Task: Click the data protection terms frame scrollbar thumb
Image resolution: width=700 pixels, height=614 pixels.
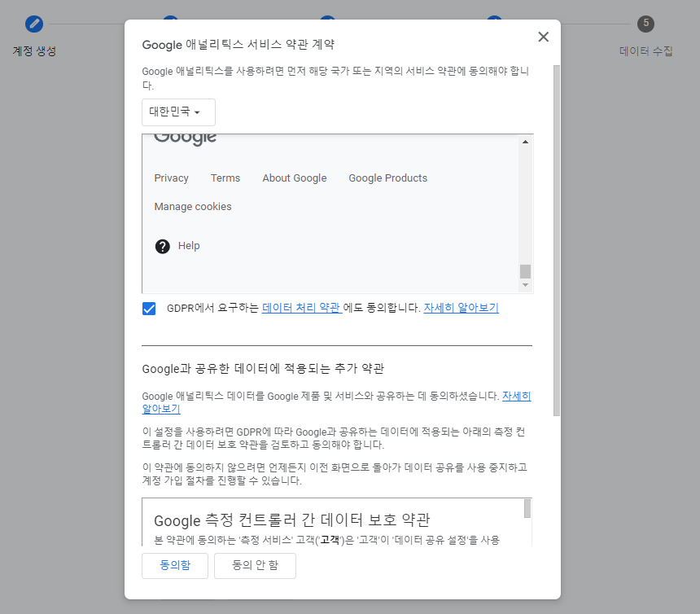Action: pos(527,509)
